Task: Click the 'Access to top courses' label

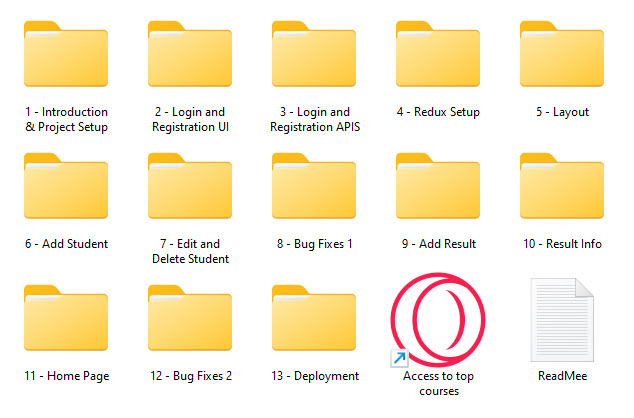Action: 439,383
